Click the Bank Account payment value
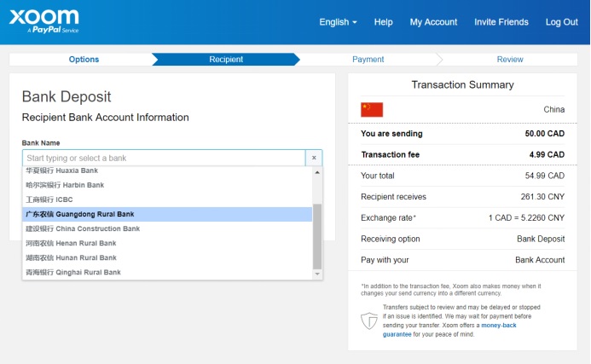 (540, 260)
